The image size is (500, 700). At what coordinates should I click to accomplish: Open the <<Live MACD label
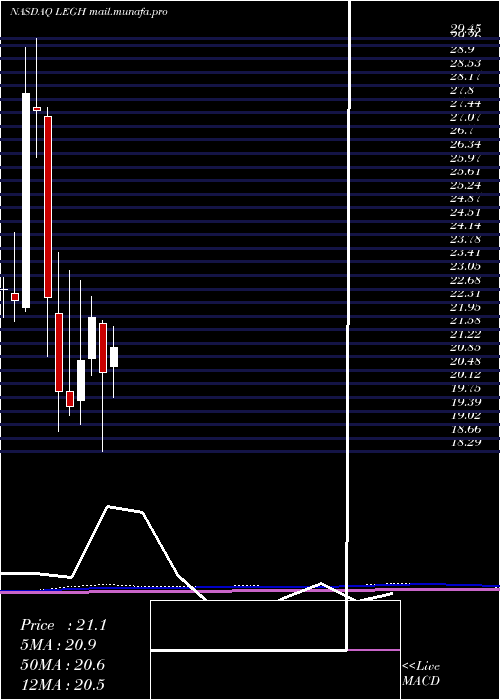click(x=421, y=674)
